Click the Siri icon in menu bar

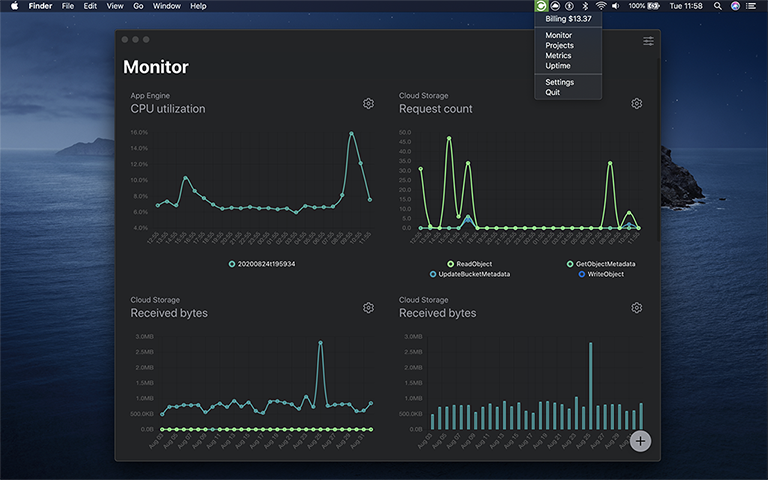(x=735, y=6)
